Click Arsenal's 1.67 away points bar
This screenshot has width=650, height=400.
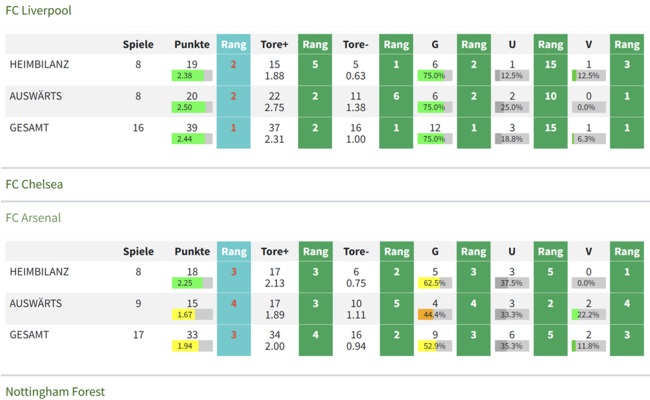(x=191, y=314)
